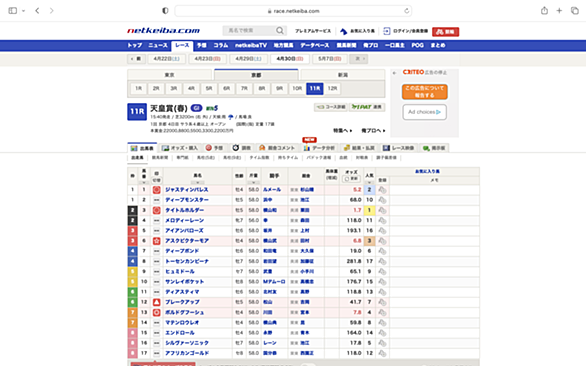Select the データ分析 tab
Screen dimensions: 586x366
click(x=319, y=148)
